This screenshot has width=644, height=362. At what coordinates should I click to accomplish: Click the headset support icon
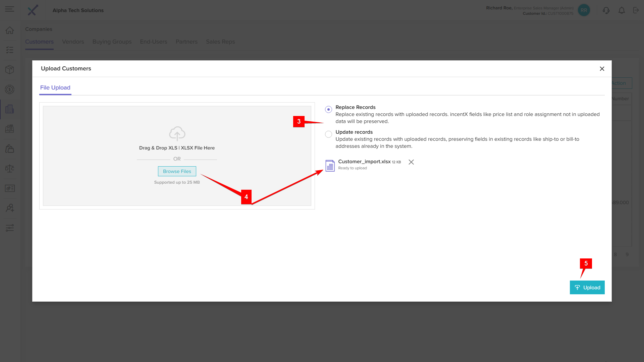click(x=606, y=10)
